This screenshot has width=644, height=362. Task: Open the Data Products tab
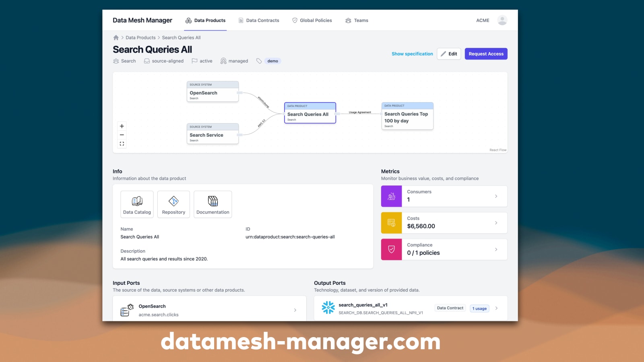[x=205, y=21]
